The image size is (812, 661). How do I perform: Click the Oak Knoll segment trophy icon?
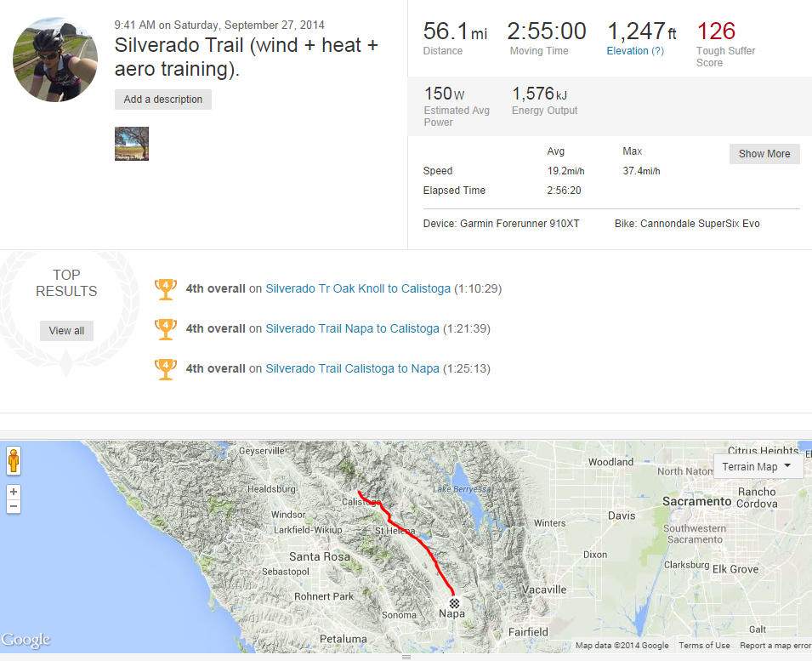[x=165, y=289]
